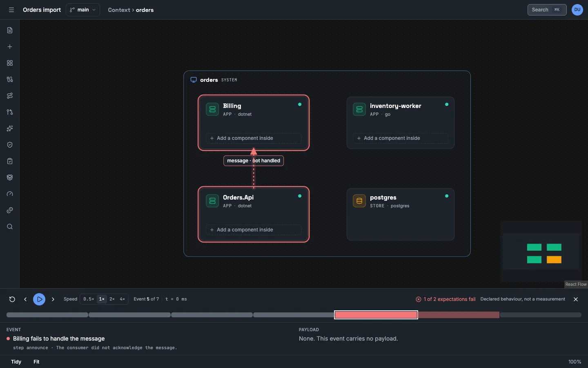The image size is (588, 368).
Task: Select the postgres store node
Action: point(401,214)
